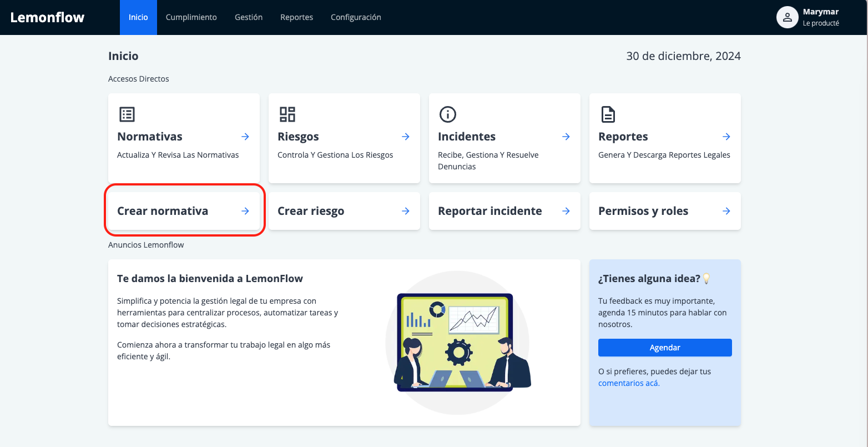Open the Crear normativa shortcut

click(184, 211)
